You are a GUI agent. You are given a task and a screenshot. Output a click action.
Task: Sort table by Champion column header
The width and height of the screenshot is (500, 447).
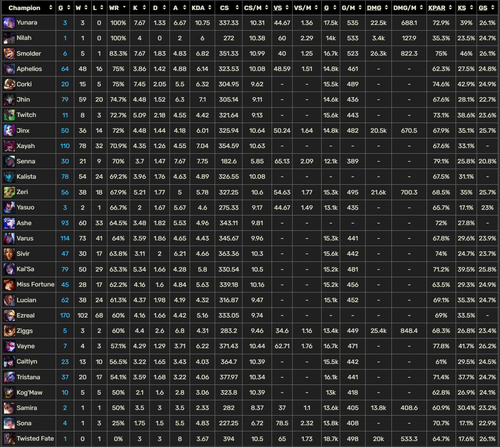pos(28,8)
